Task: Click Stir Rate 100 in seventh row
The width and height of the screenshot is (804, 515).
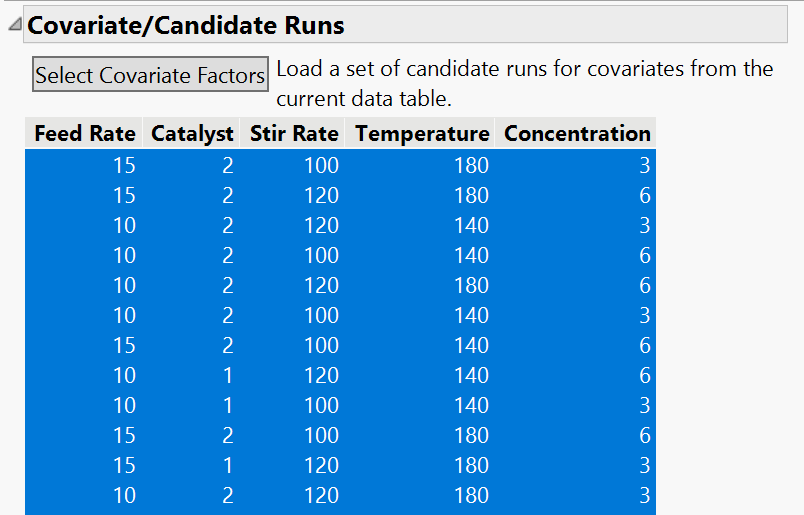Action: [321, 345]
